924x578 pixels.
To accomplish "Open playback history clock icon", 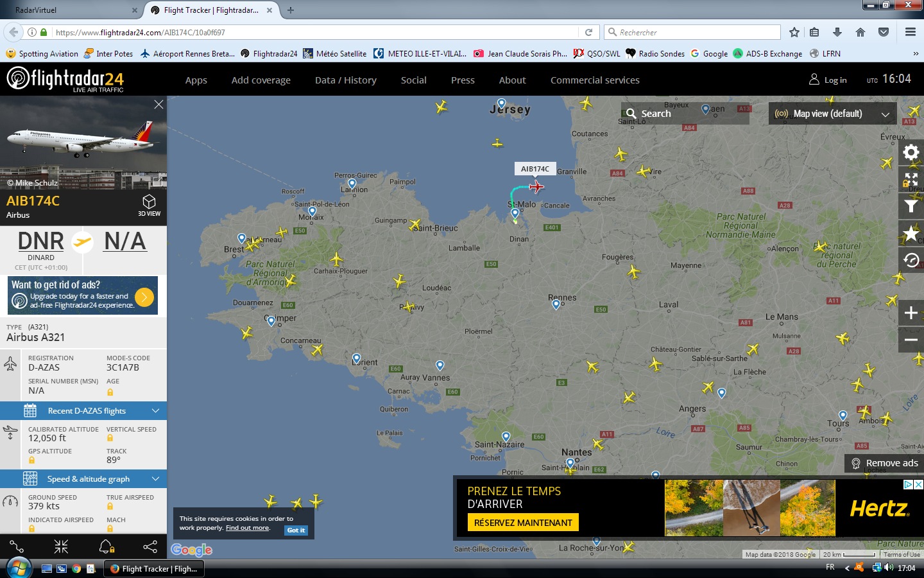I will click(x=911, y=260).
